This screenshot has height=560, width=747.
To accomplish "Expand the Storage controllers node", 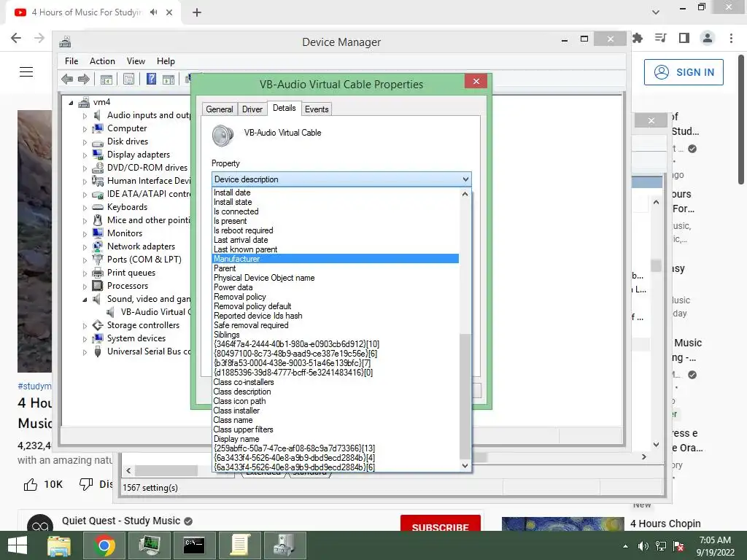I will click(85, 326).
